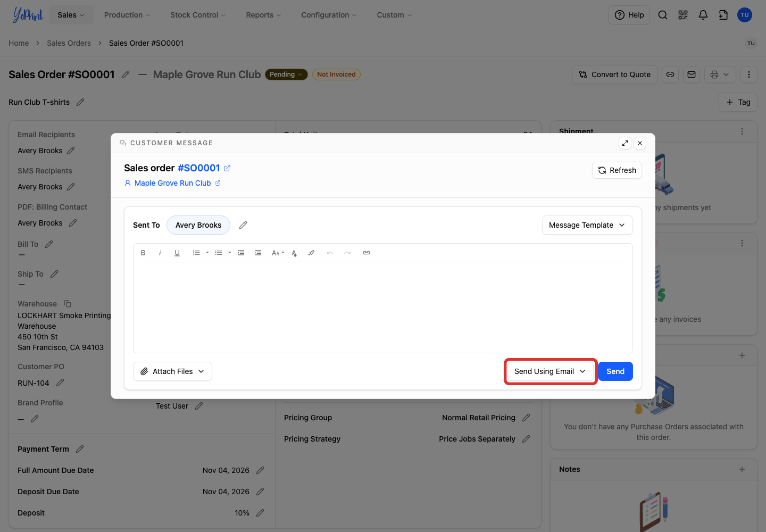Image resolution: width=766 pixels, height=532 pixels.
Task: Go to Sales Orders breadcrumb
Action: click(x=69, y=43)
